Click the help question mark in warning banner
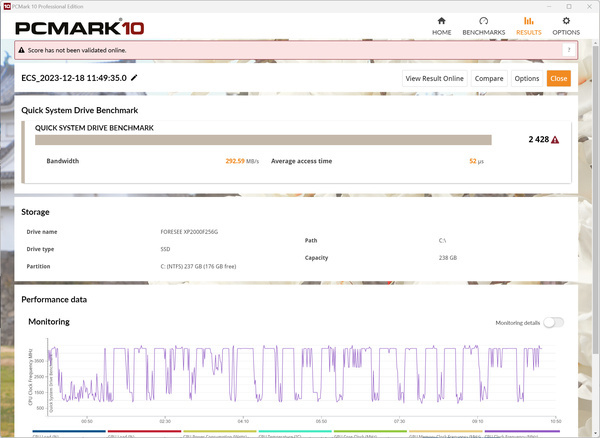 pos(569,50)
